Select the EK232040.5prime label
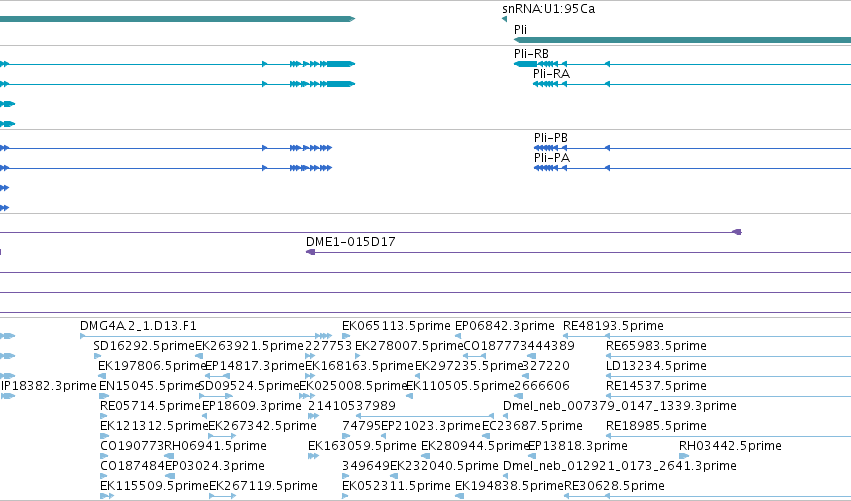 444,466
